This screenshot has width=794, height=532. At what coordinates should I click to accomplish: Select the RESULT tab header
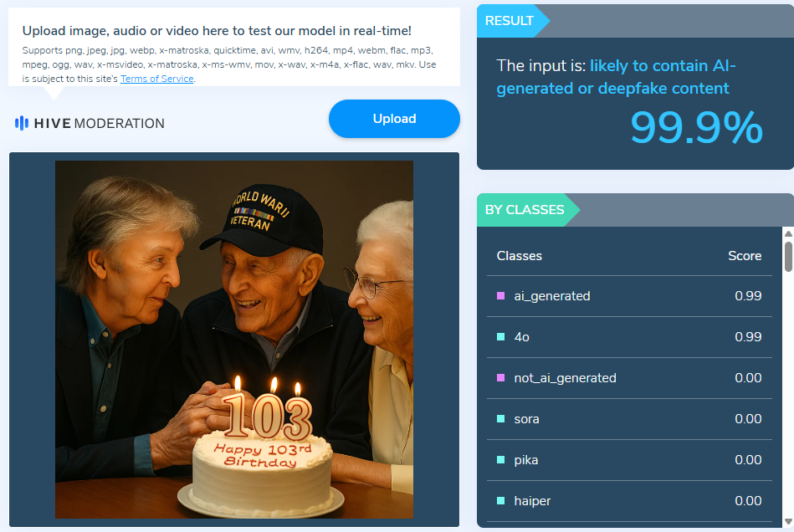click(510, 21)
